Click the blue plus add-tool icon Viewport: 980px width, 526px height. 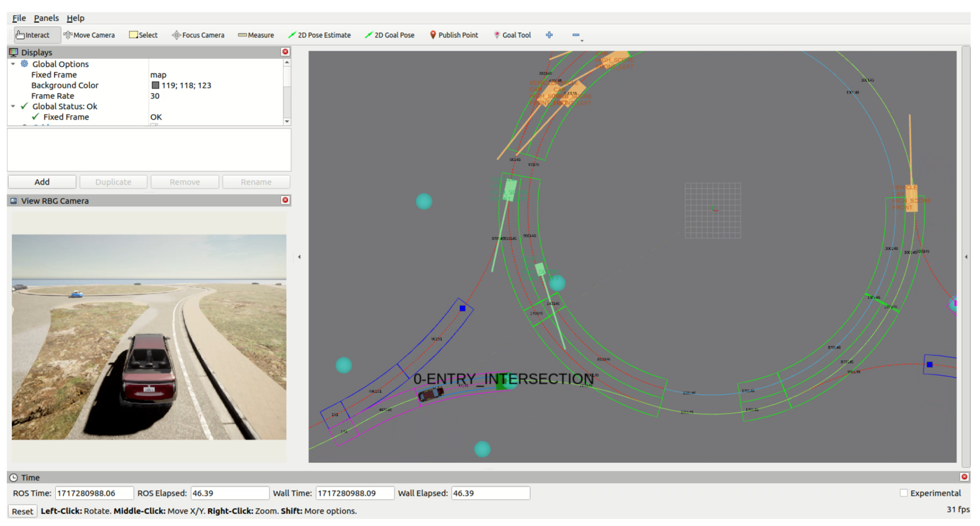549,35
